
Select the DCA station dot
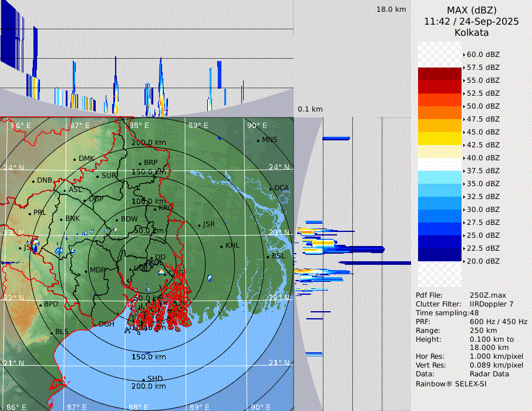pos(271,188)
